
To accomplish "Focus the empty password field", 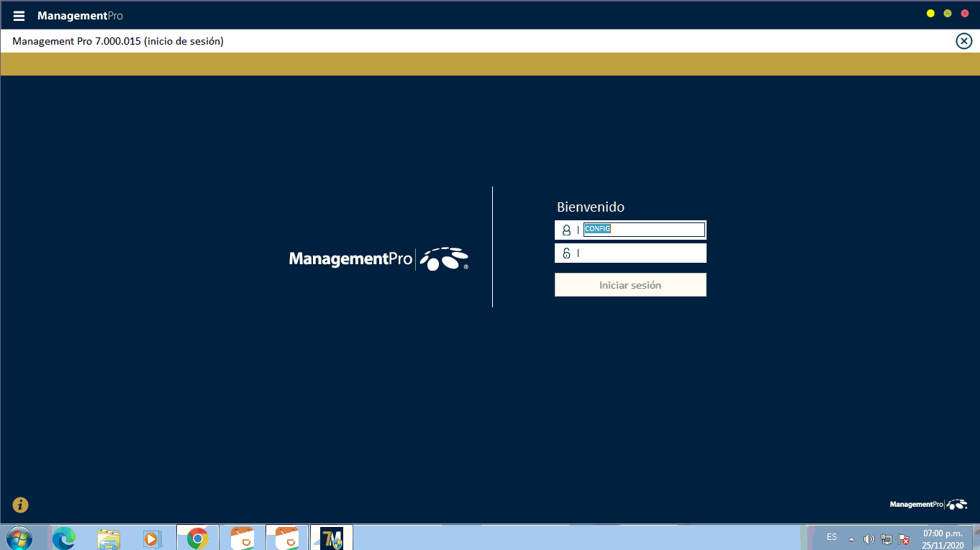I will [x=640, y=253].
